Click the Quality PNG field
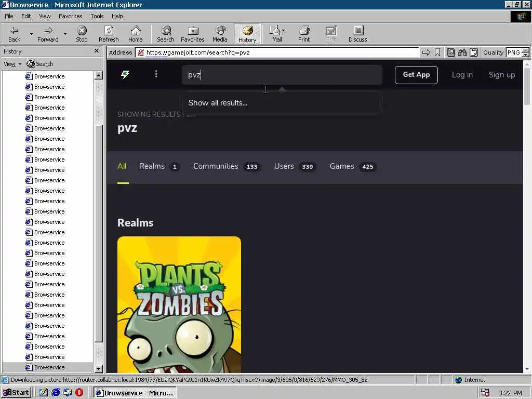This screenshot has height=399, width=532. [513, 52]
